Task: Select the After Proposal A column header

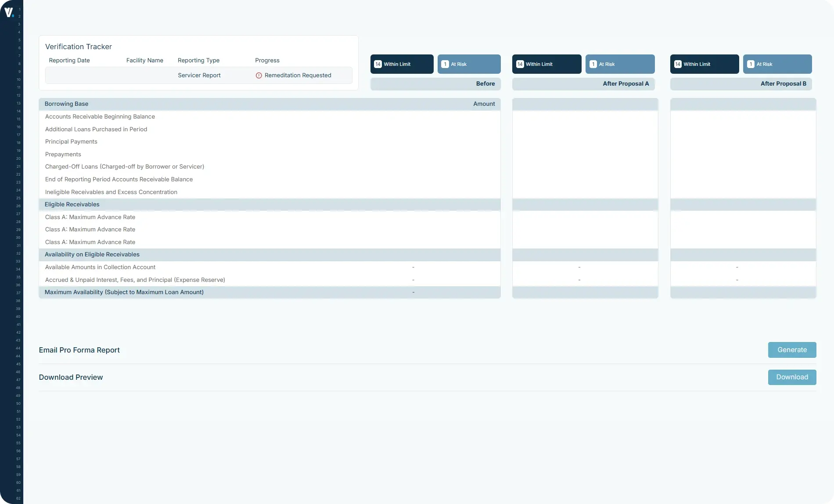Action: pos(626,83)
